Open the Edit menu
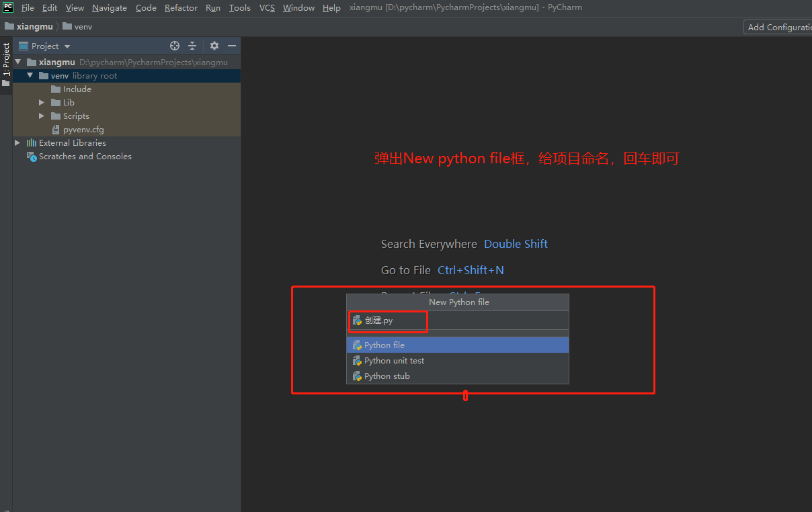812x512 pixels. point(50,8)
